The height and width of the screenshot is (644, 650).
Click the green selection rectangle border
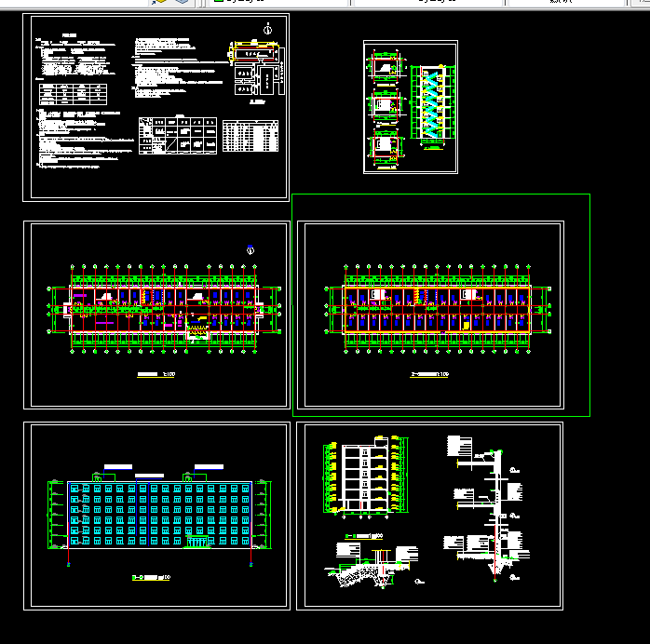pos(440,195)
